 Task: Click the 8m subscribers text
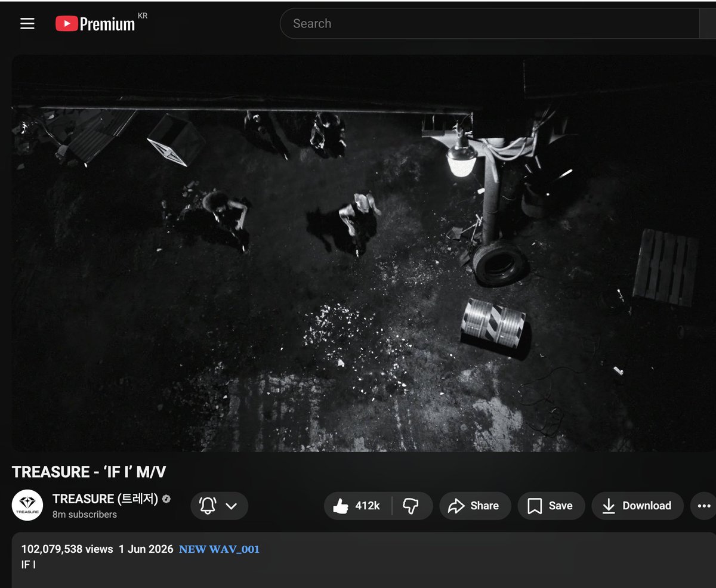[x=85, y=515]
